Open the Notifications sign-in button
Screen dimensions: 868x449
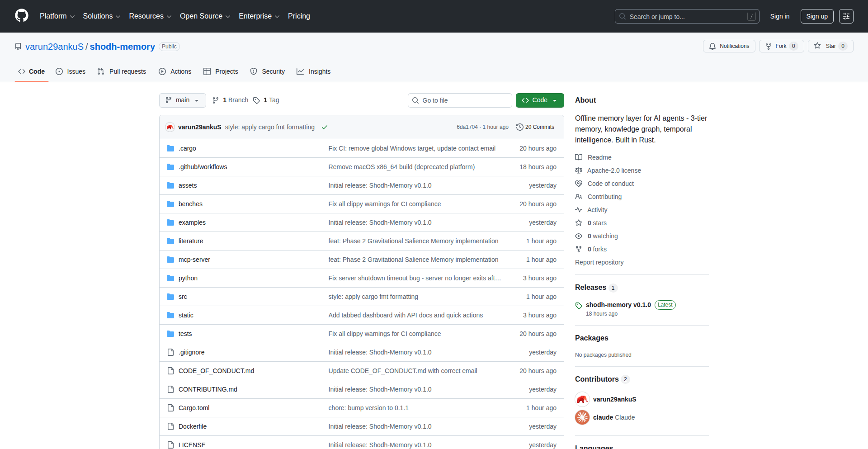click(x=729, y=46)
